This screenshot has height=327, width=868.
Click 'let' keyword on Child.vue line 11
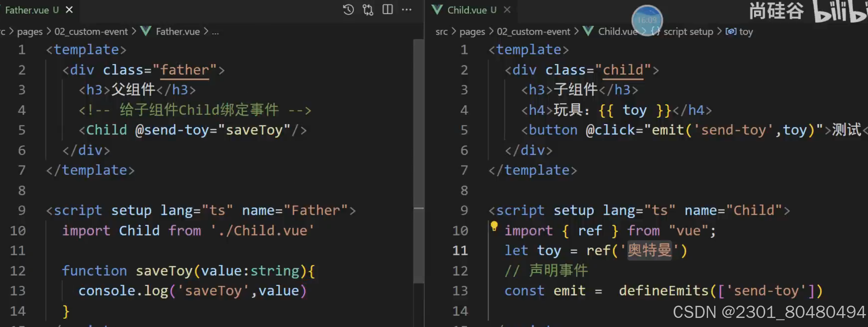pos(516,251)
